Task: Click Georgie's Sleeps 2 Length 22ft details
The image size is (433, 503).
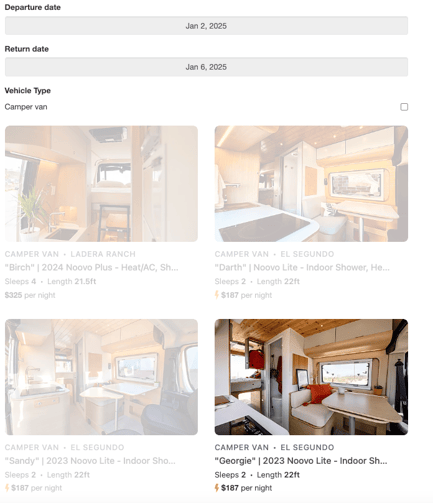Action: pyautogui.click(x=257, y=475)
